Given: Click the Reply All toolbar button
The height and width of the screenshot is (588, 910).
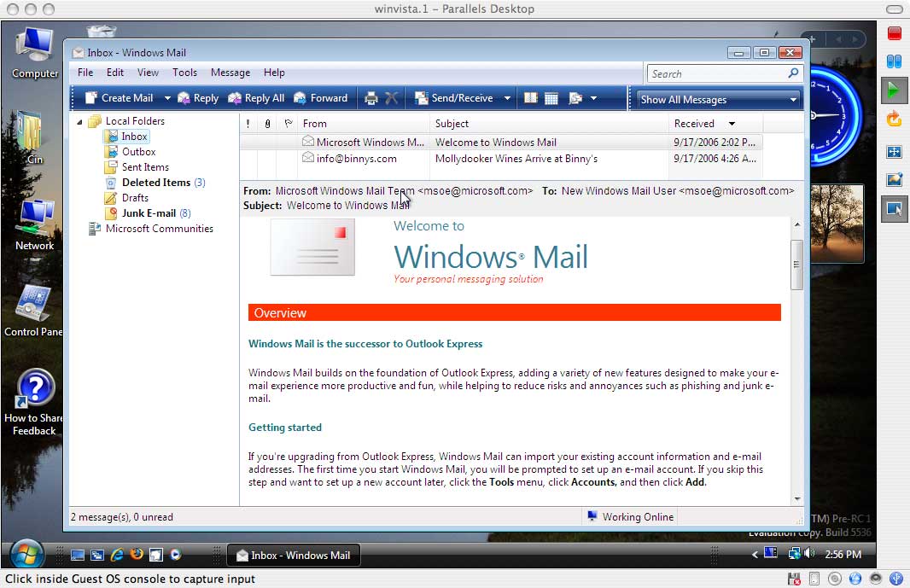Looking at the screenshot, I should coord(256,98).
